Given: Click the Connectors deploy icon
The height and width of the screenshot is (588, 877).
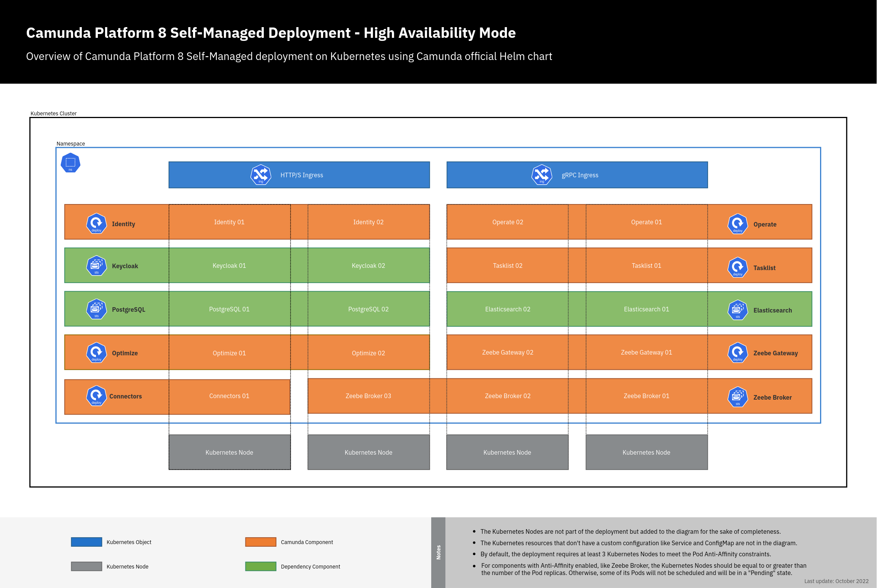Looking at the screenshot, I should [x=96, y=396].
